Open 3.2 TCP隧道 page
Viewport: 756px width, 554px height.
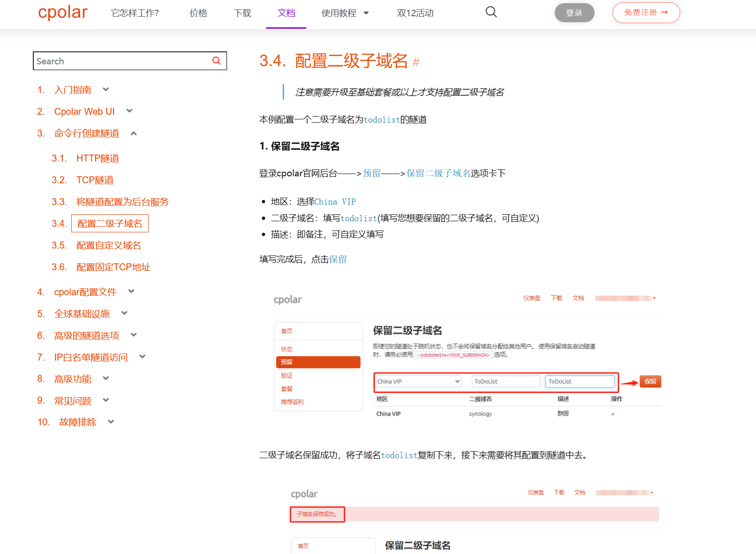(95, 180)
